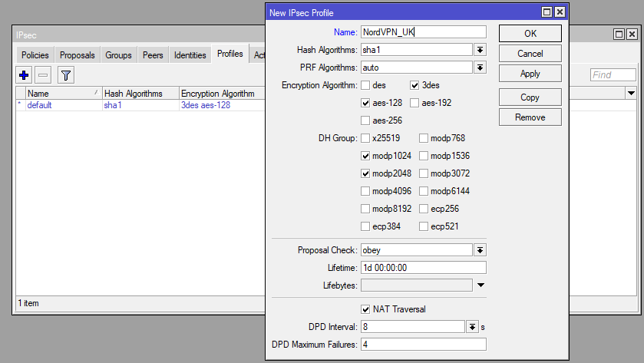Enable the modp3072 DH group

click(424, 173)
